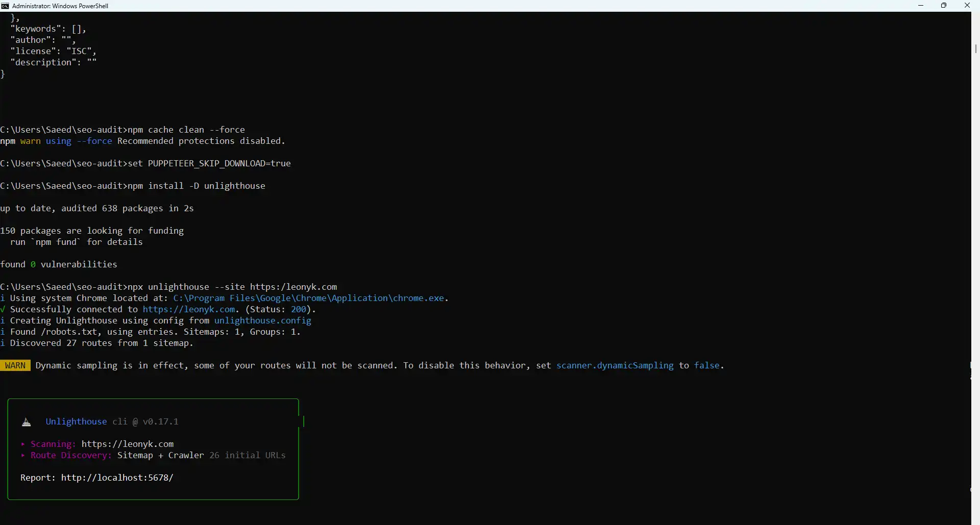This screenshot has width=980, height=525.
Task: Close the Administrator PowerShell window
Action: coord(967,6)
